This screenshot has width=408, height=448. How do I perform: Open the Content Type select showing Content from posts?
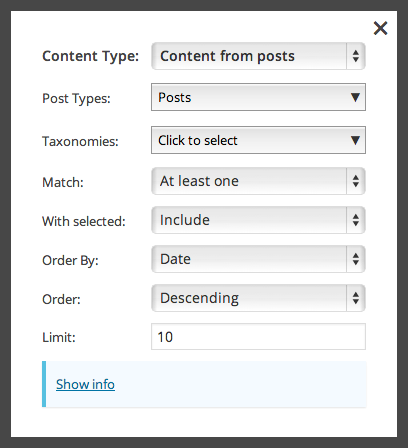pyautogui.click(x=258, y=56)
